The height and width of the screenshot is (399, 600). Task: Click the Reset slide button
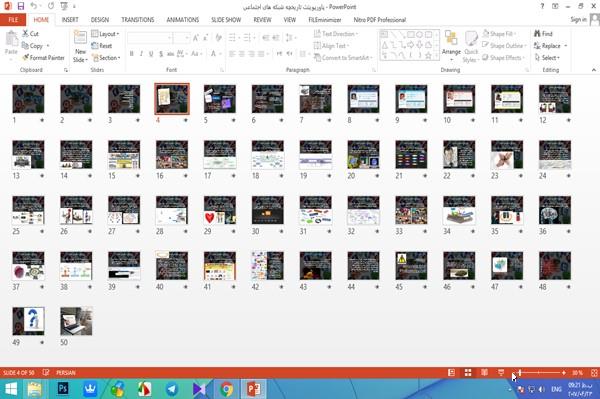102,46
